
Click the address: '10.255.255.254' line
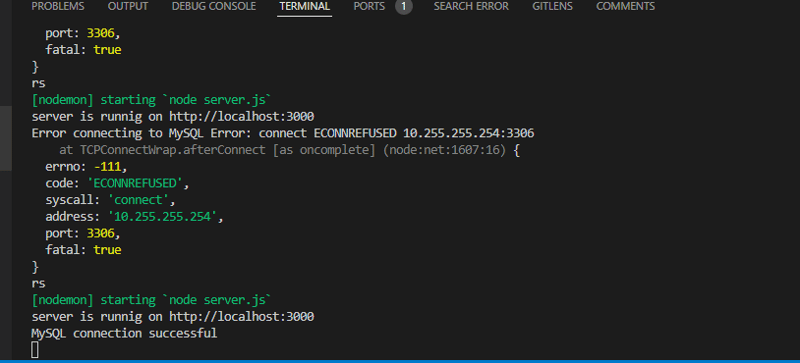(x=135, y=216)
